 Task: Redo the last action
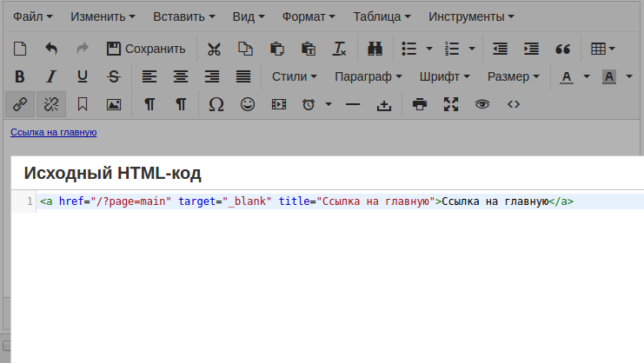point(83,49)
